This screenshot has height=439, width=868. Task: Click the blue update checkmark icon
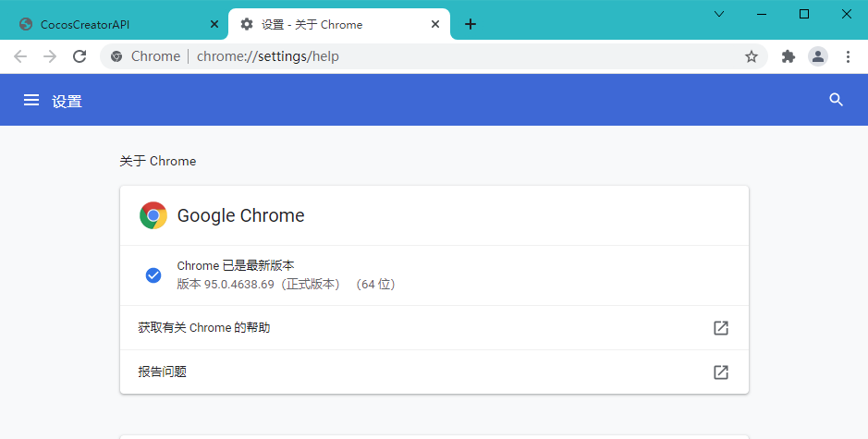click(x=153, y=274)
